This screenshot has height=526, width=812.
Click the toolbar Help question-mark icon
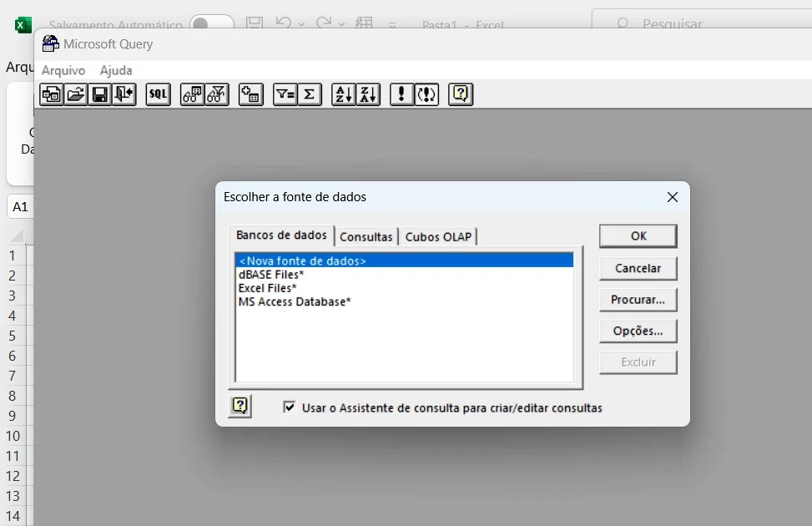click(461, 94)
